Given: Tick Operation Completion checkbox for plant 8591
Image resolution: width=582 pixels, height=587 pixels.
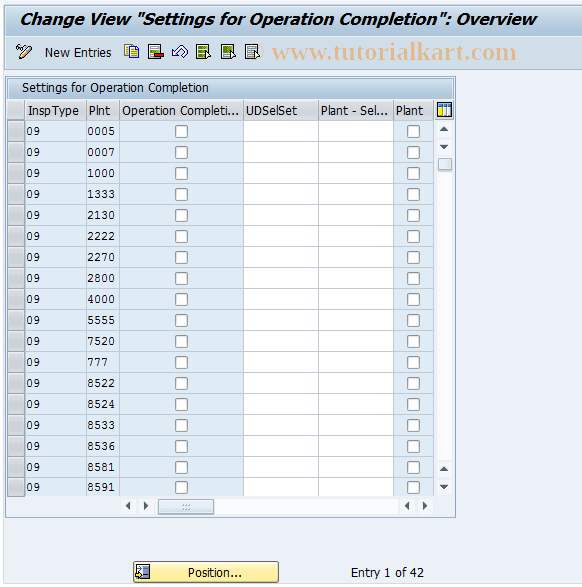Looking at the screenshot, I should (x=182, y=487).
